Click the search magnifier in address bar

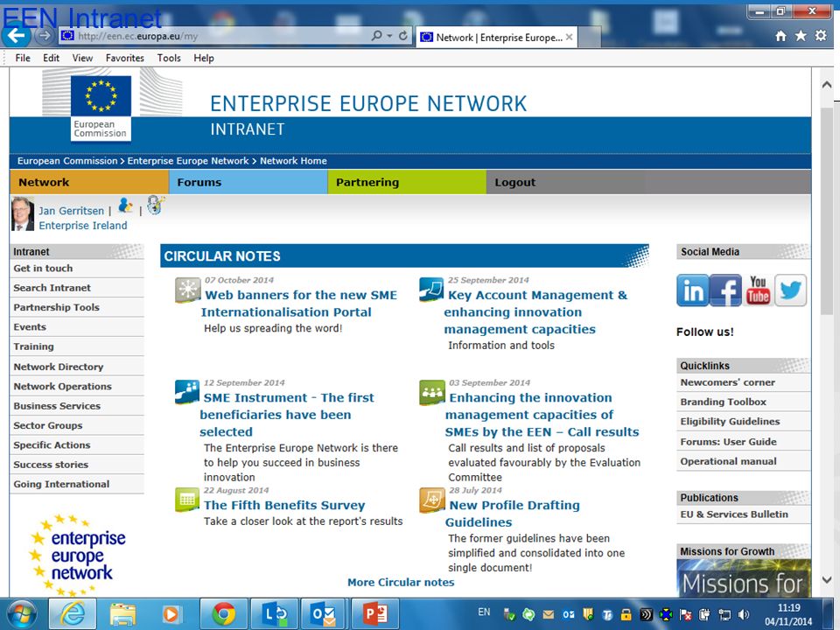click(376, 35)
